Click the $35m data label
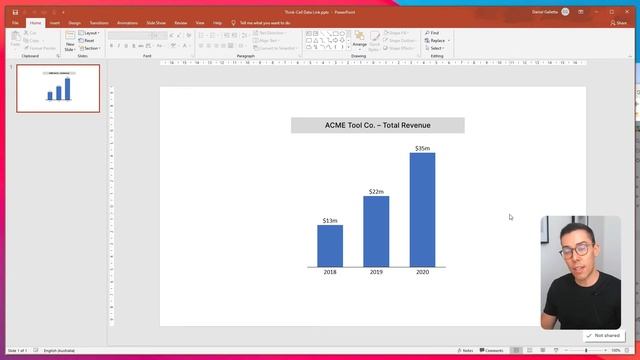This screenshot has height=360, width=640. (x=422, y=149)
